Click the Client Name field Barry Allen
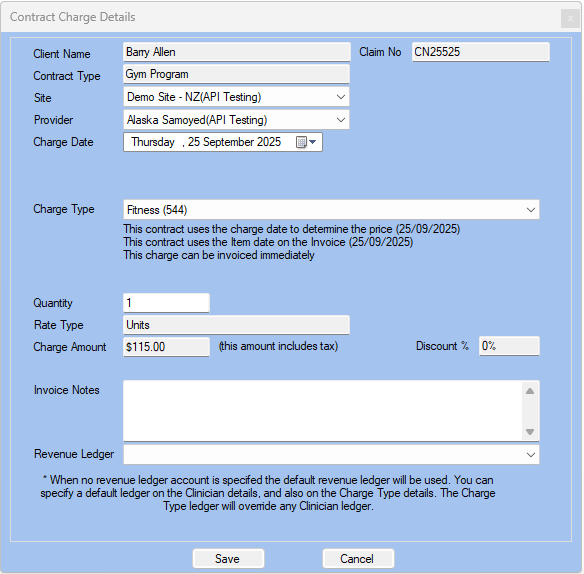 click(x=237, y=52)
